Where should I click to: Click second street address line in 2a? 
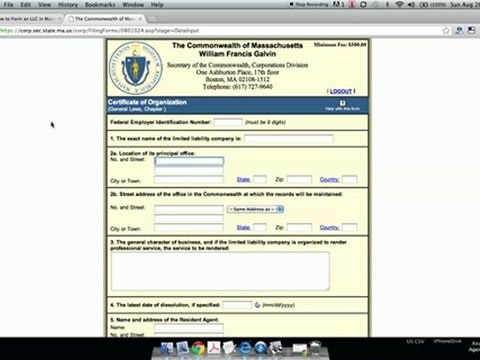[x=189, y=171]
